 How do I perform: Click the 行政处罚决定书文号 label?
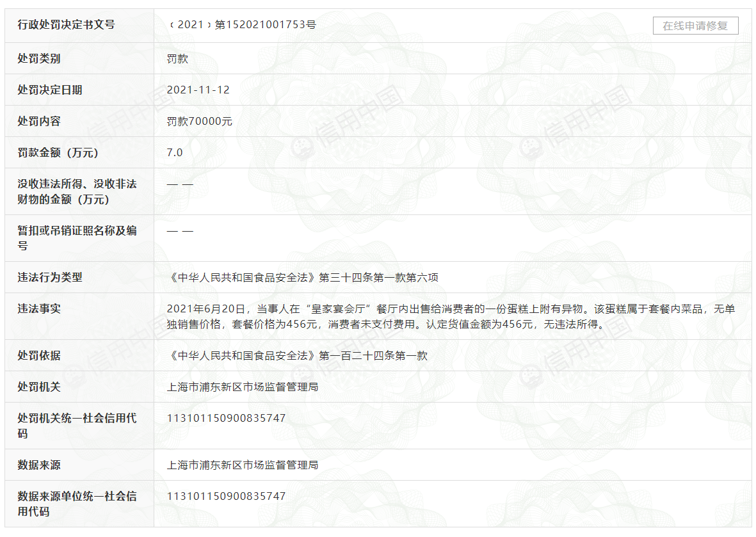66,24
